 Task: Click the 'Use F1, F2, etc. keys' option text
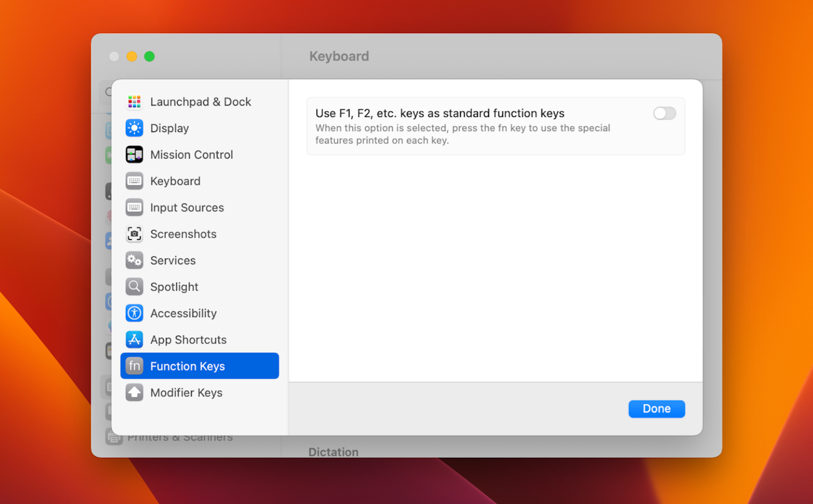440,113
